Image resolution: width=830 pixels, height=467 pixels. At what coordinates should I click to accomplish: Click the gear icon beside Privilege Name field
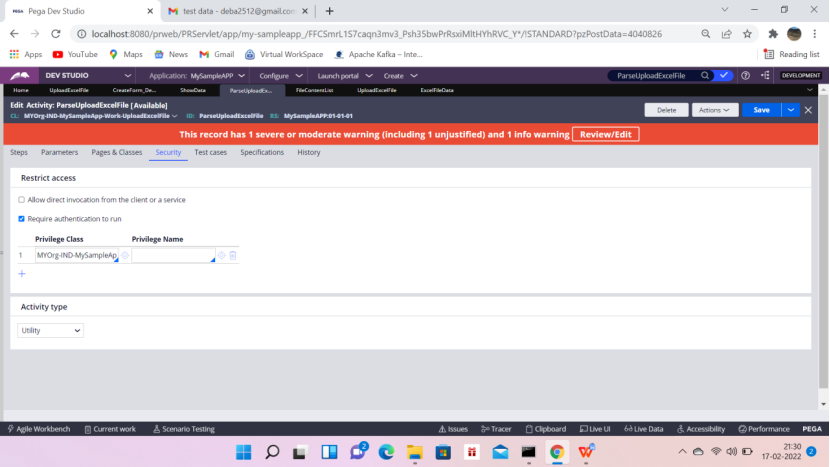222,255
